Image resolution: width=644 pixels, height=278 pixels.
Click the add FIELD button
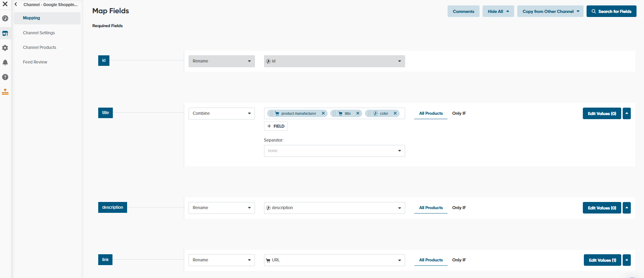click(x=276, y=126)
